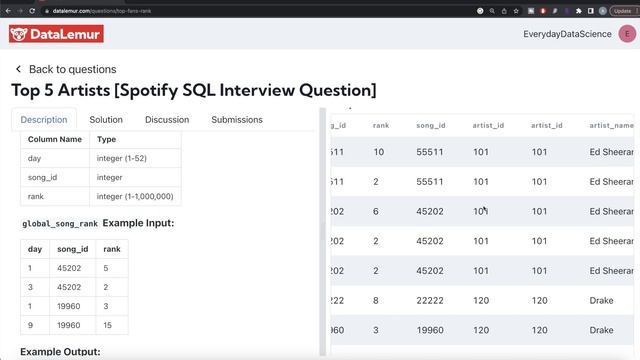Click the 'Column Name' header cell
640x360 pixels.
click(x=55, y=139)
